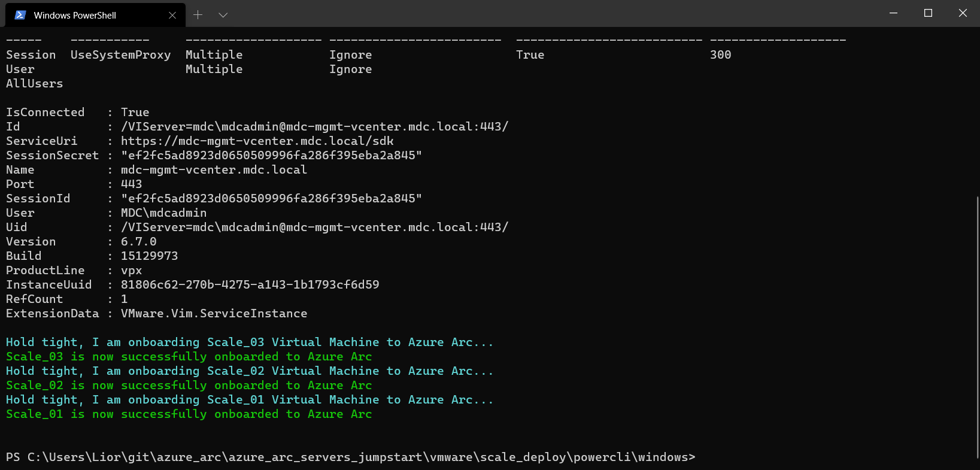Click the SessionId hash value
Screen dimensions: 980x470
coord(271,199)
